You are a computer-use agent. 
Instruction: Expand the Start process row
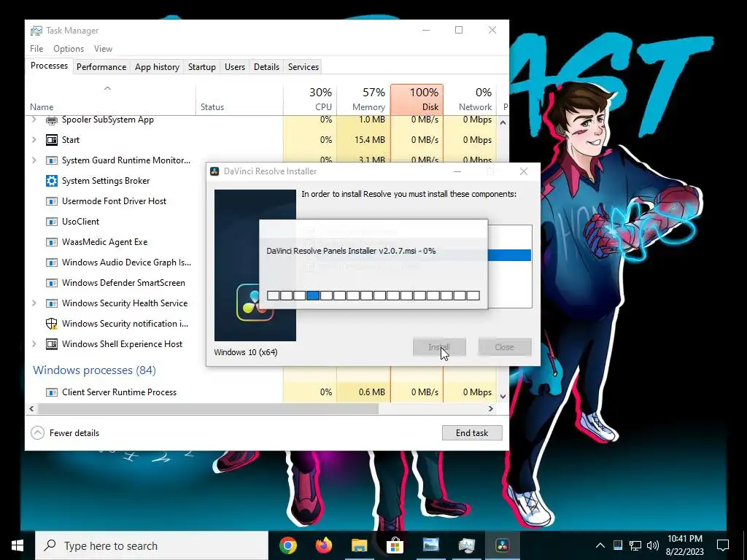coord(34,139)
